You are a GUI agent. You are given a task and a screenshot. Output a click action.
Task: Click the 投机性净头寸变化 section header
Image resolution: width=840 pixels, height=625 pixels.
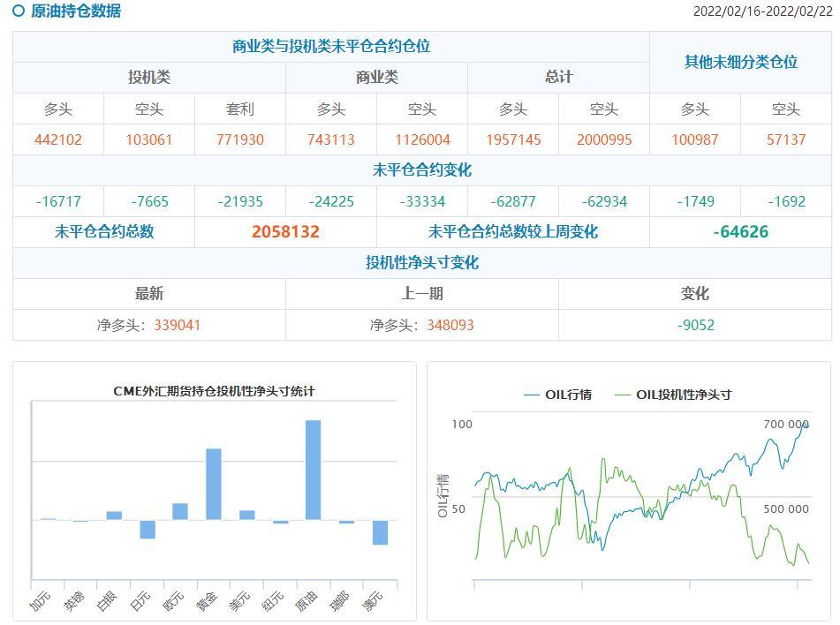click(x=422, y=263)
